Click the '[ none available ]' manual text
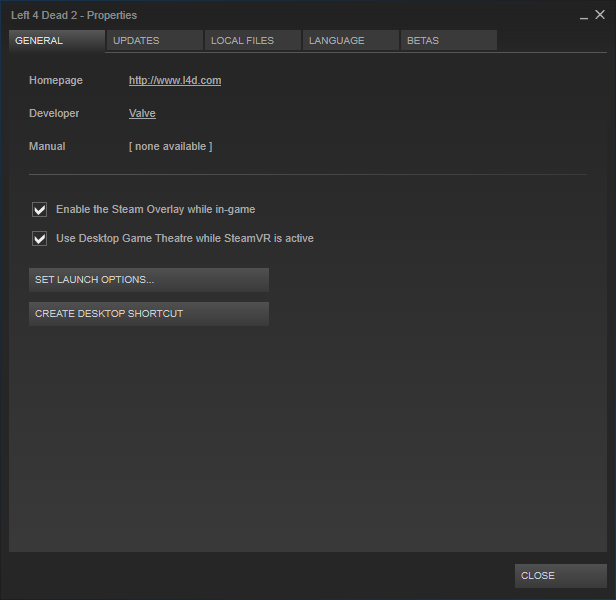The image size is (616, 600). pyautogui.click(x=170, y=147)
